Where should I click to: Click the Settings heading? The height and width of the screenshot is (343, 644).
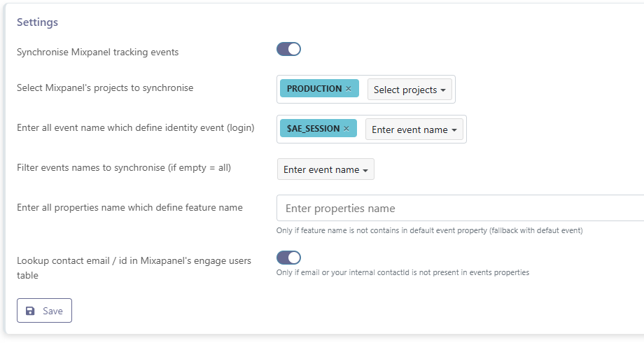(x=37, y=22)
